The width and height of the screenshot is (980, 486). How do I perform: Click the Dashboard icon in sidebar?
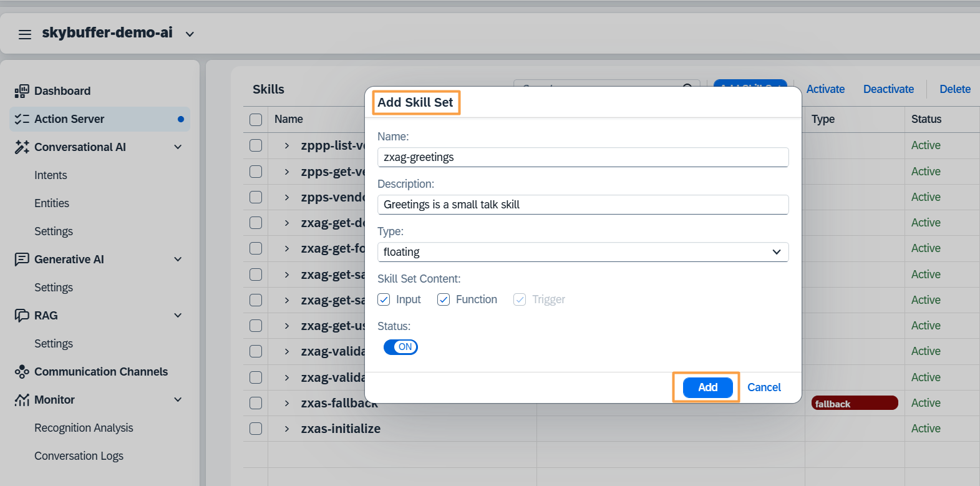[x=22, y=91]
